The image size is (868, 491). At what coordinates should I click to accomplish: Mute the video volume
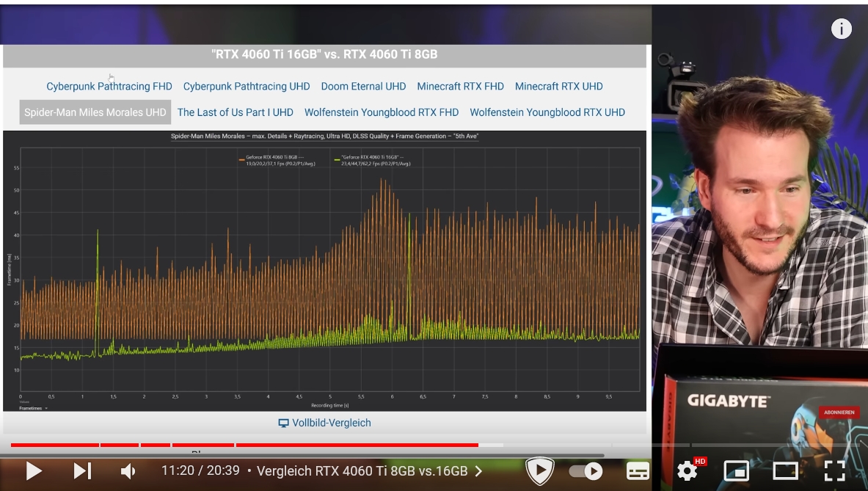pyautogui.click(x=128, y=471)
